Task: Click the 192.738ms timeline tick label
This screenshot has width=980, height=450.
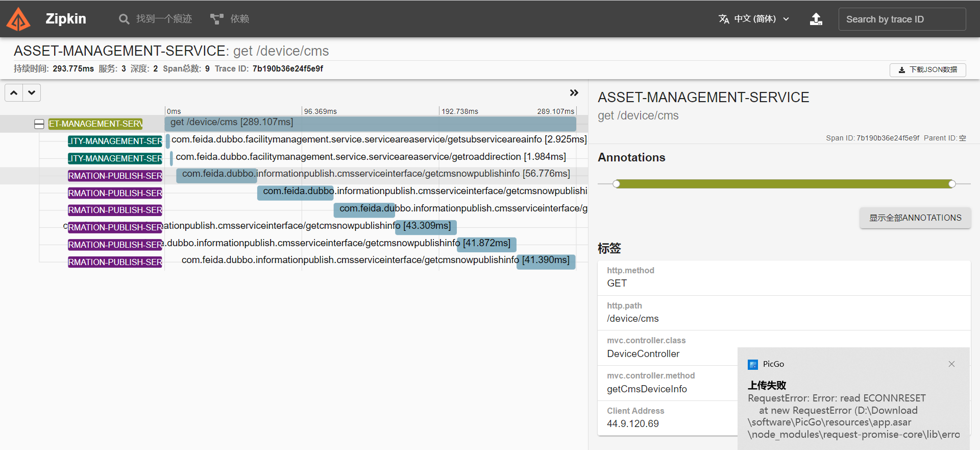Action: tap(459, 111)
